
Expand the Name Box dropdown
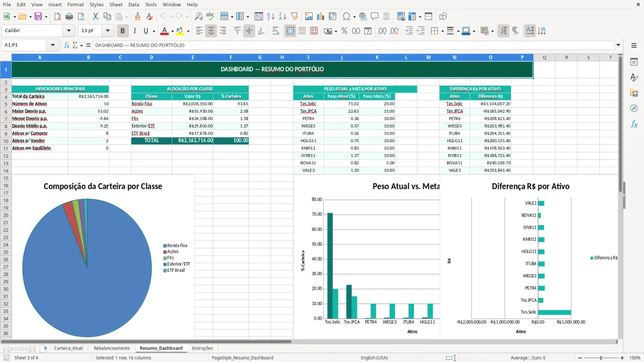(53, 45)
